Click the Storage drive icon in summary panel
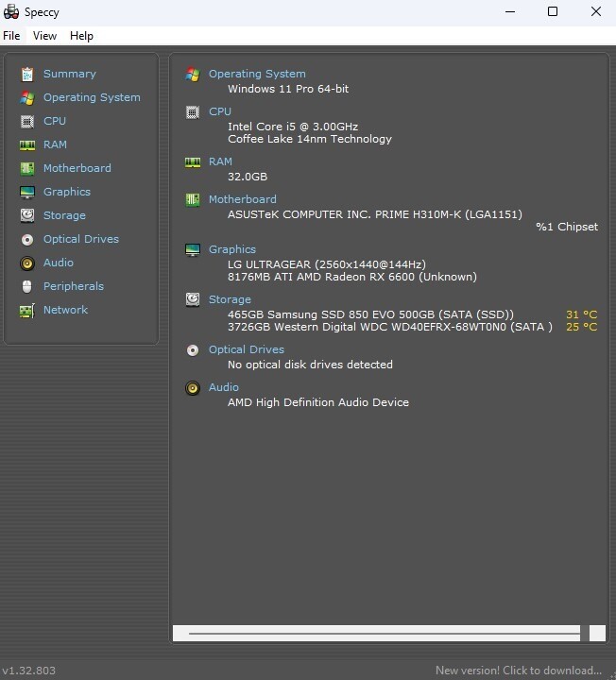Image resolution: width=616 pixels, height=680 pixels. coord(193,299)
